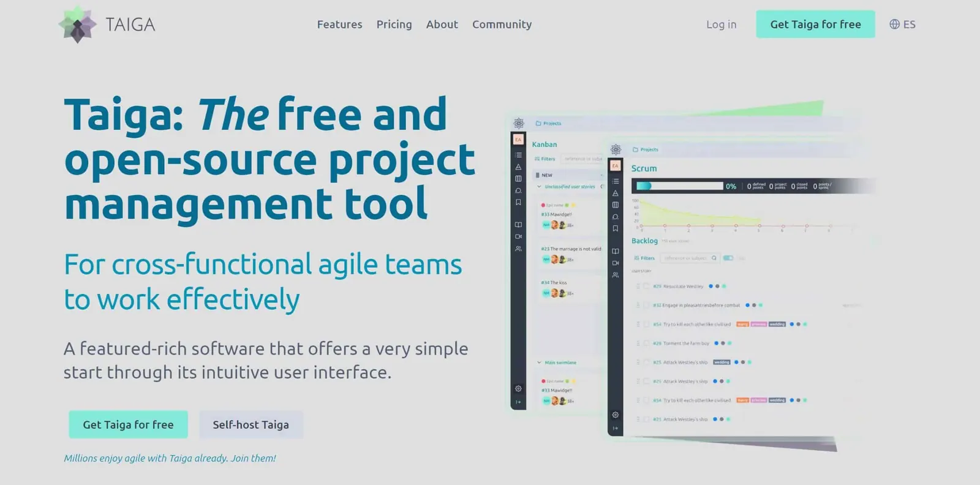980x485 pixels.
Task: Click the collapse arrow at Kanban sidebar bottom
Action: click(518, 402)
